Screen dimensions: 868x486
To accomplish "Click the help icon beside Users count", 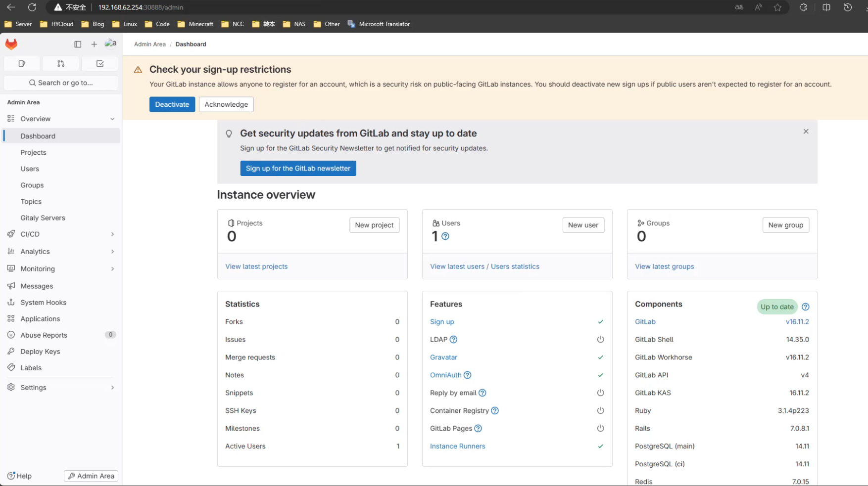I will [x=445, y=236].
